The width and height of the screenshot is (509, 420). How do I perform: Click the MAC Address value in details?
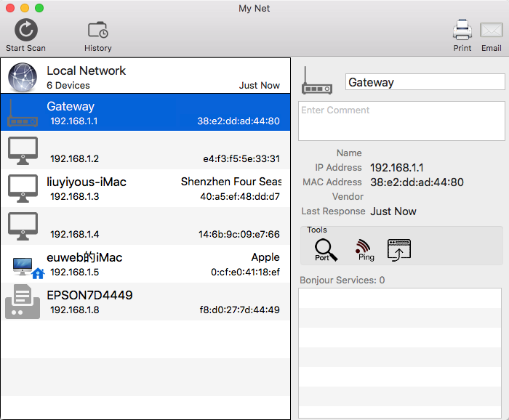click(x=417, y=182)
